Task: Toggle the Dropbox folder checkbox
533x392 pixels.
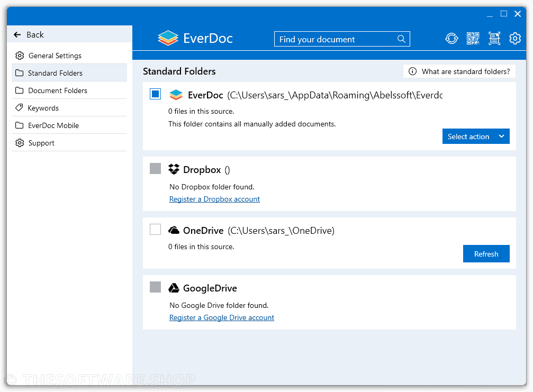Action: pyautogui.click(x=155, y=168)
